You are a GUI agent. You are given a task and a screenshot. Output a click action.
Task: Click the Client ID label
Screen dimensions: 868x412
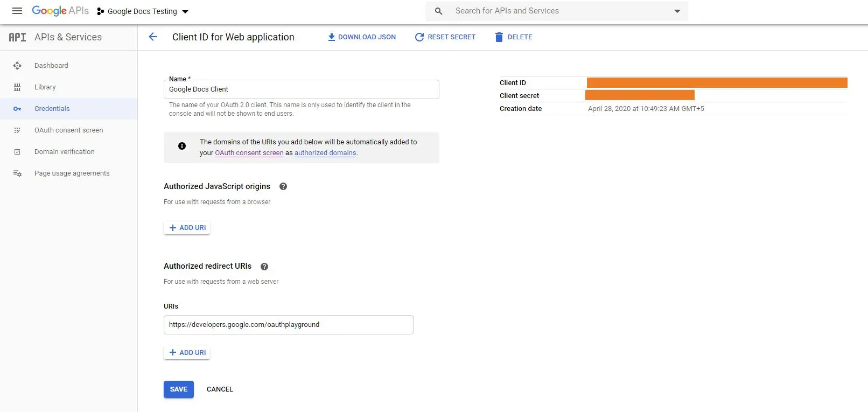513,83
